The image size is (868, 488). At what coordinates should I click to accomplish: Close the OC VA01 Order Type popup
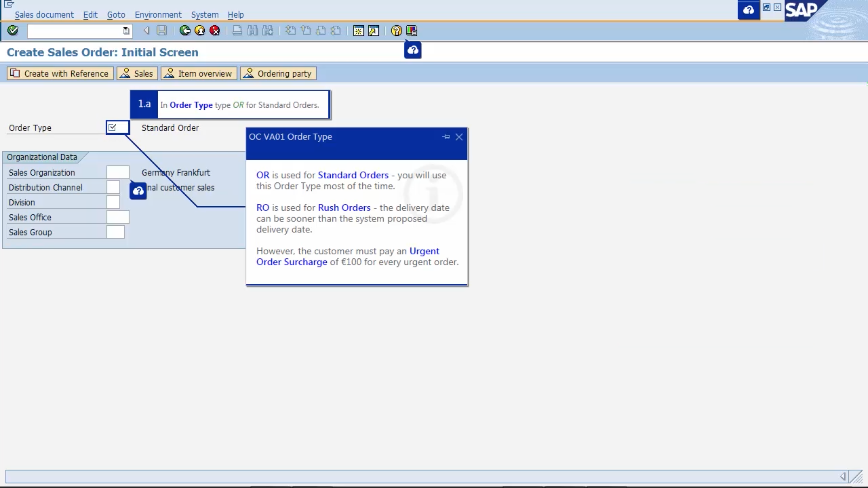(459, 137)
